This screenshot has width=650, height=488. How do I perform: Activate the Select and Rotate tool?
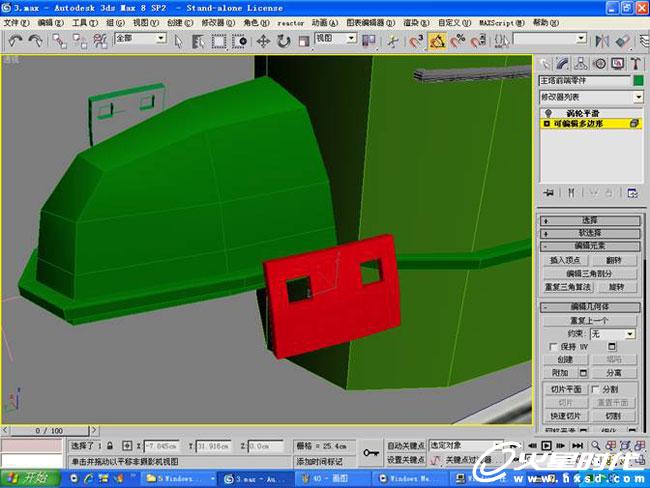click(284, 41)
